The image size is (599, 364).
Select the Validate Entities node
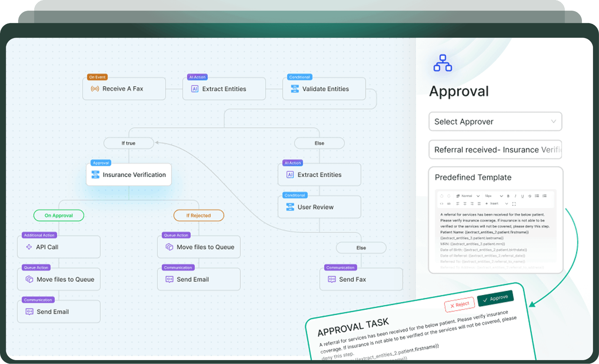324,89
